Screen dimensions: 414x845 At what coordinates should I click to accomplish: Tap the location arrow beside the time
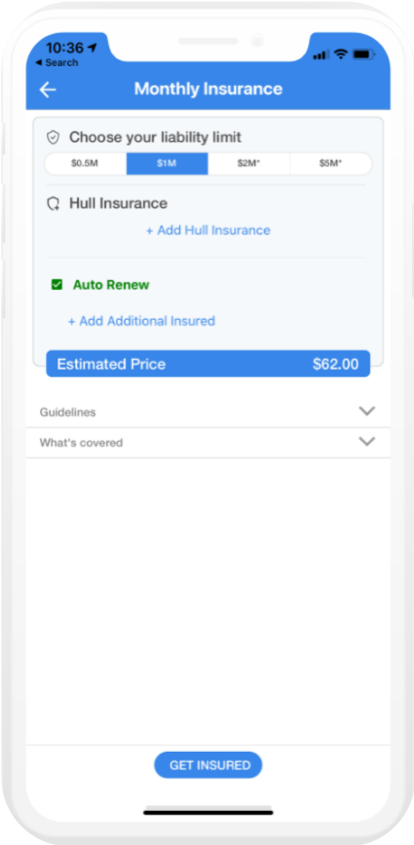(x=92, y=48)
